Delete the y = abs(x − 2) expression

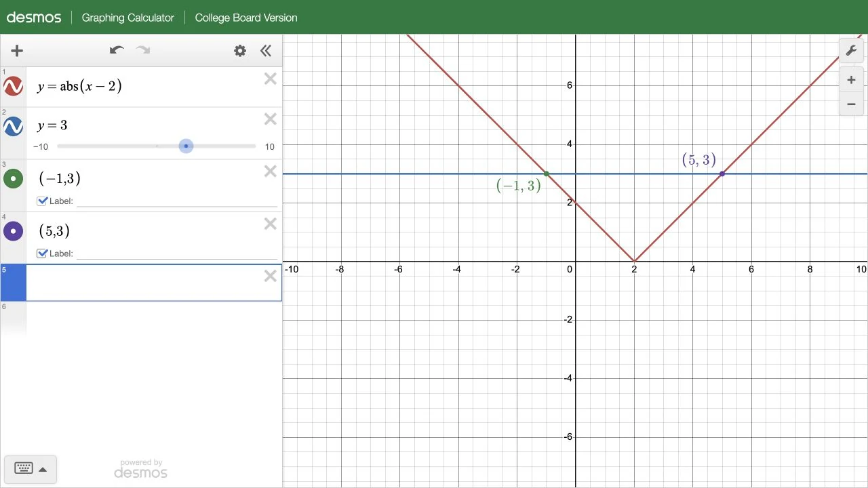coord(271,79)
